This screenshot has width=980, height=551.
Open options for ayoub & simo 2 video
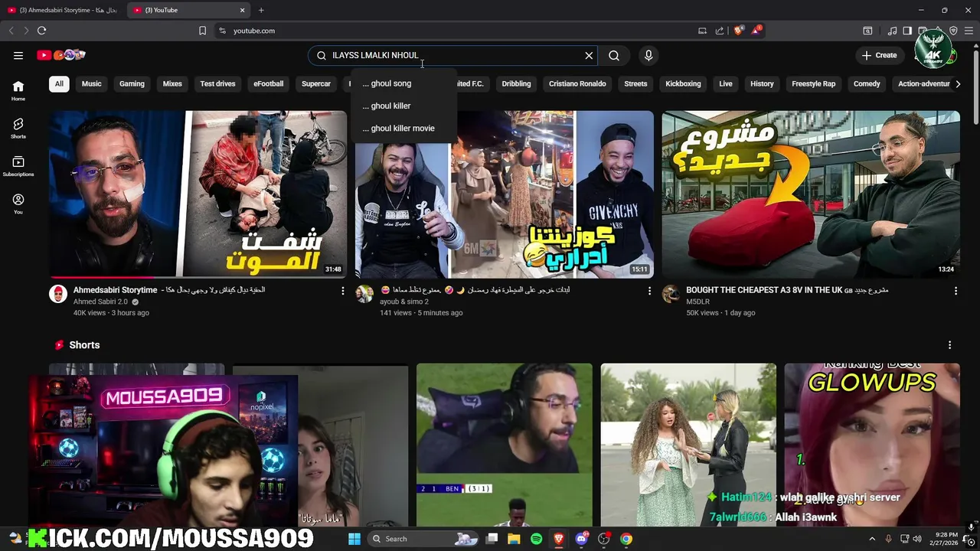tap(649, 291)
